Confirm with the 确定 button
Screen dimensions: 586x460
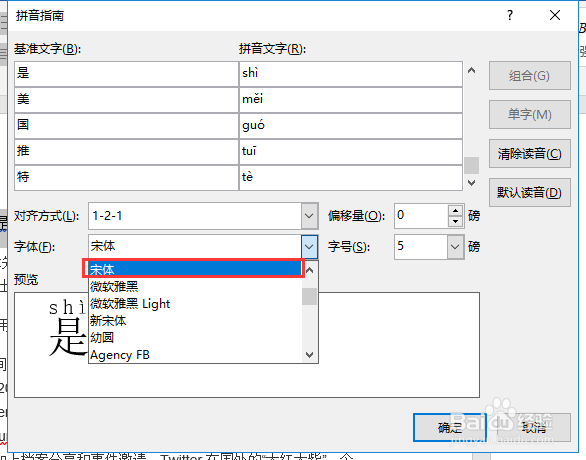[450, 427]
